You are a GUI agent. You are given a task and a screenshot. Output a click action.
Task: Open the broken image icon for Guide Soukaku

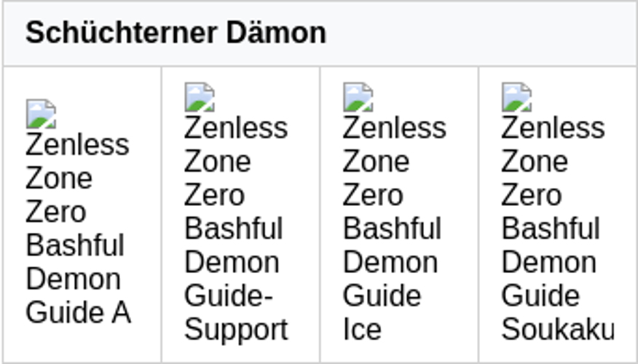[x=517, y=98]
